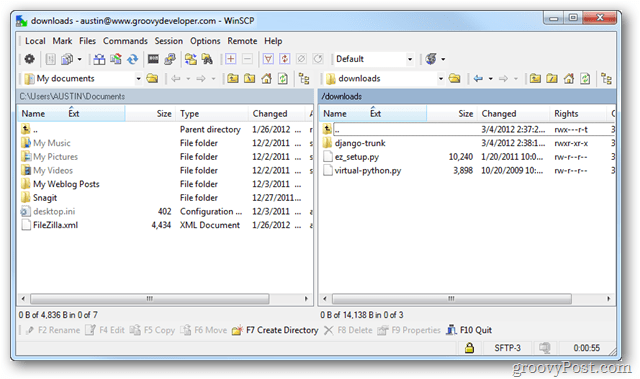Open the Mark menu
The width and height of the screenshot is (640, 379).
[62, 41]
